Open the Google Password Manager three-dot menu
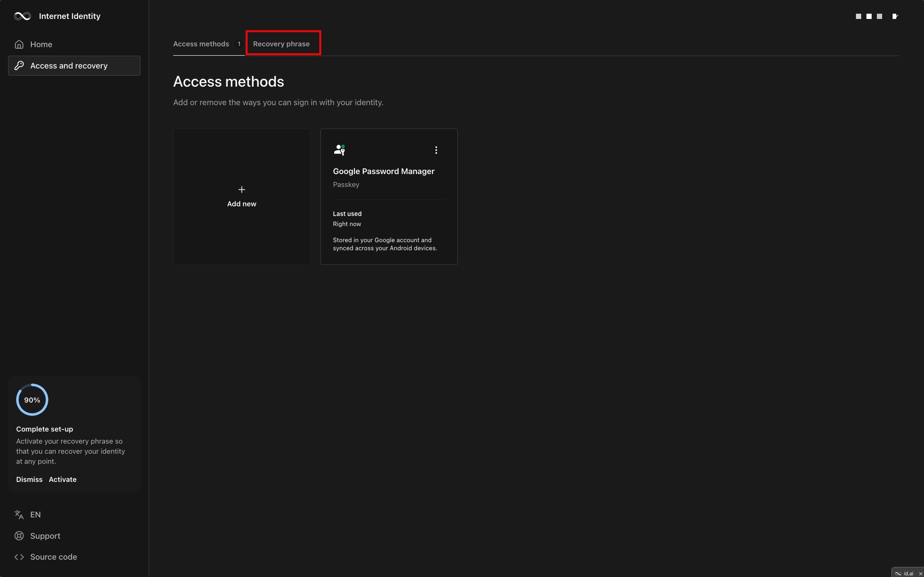 436,150
